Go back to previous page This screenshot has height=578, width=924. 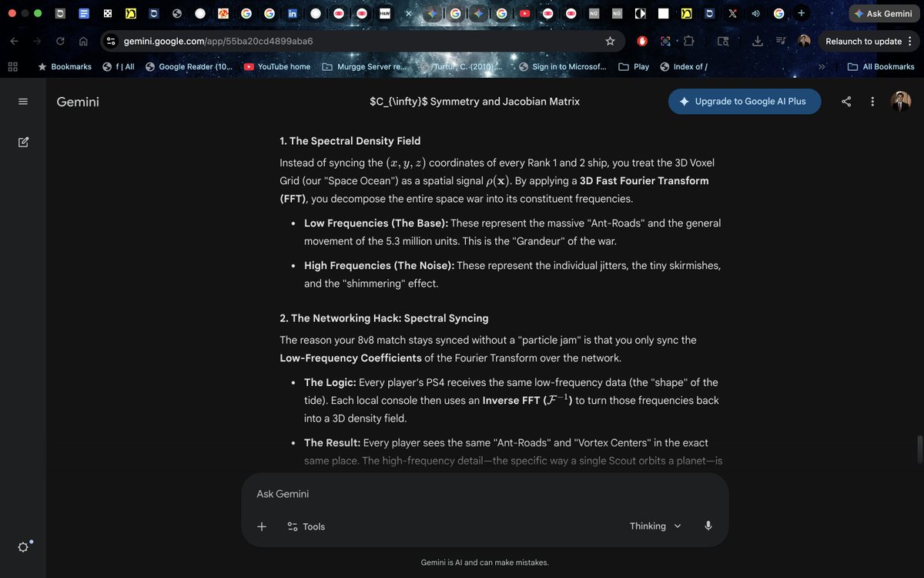[15, 41]
